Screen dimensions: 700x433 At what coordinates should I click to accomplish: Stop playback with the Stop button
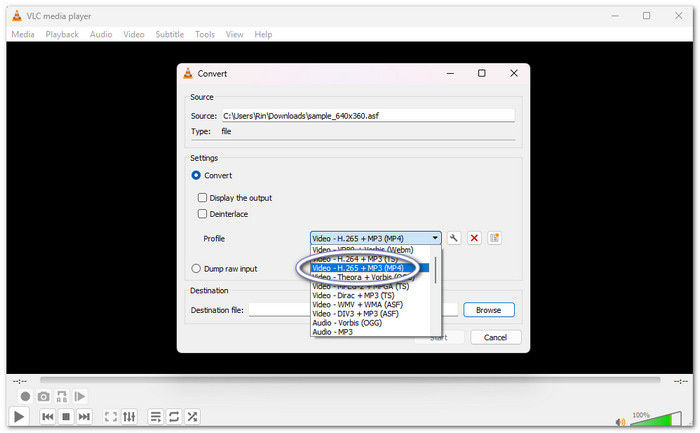[66, 416]
